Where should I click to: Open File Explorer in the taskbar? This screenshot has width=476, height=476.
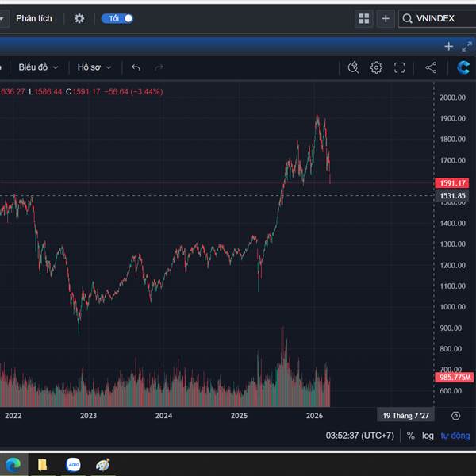click(x=43, y=464)
